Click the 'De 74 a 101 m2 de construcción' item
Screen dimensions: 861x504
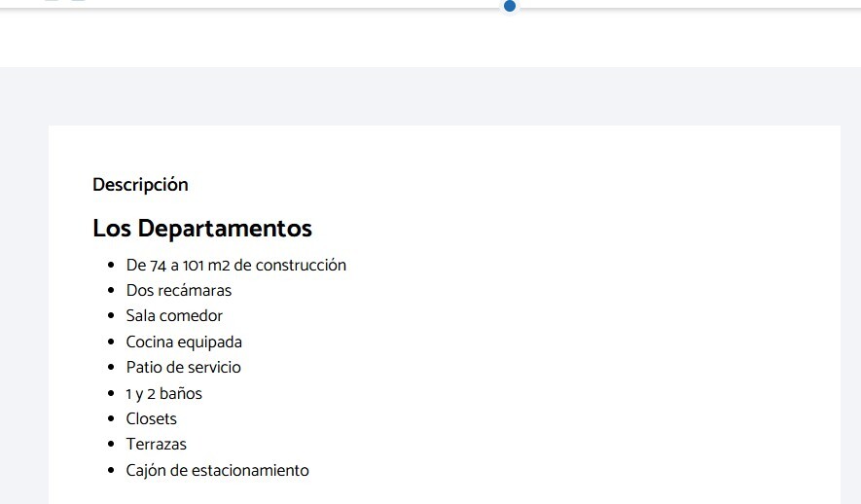[236, 265]
